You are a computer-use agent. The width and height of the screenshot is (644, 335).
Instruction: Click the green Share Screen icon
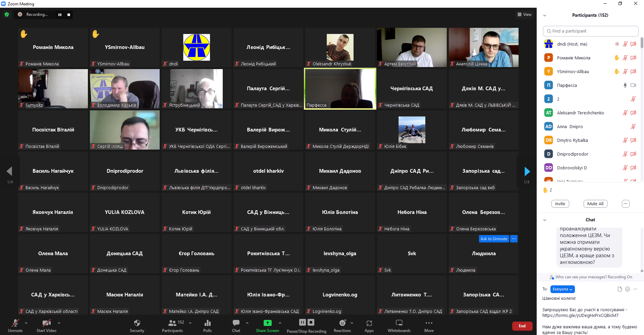pyautogui.click(x=267, y=323)
